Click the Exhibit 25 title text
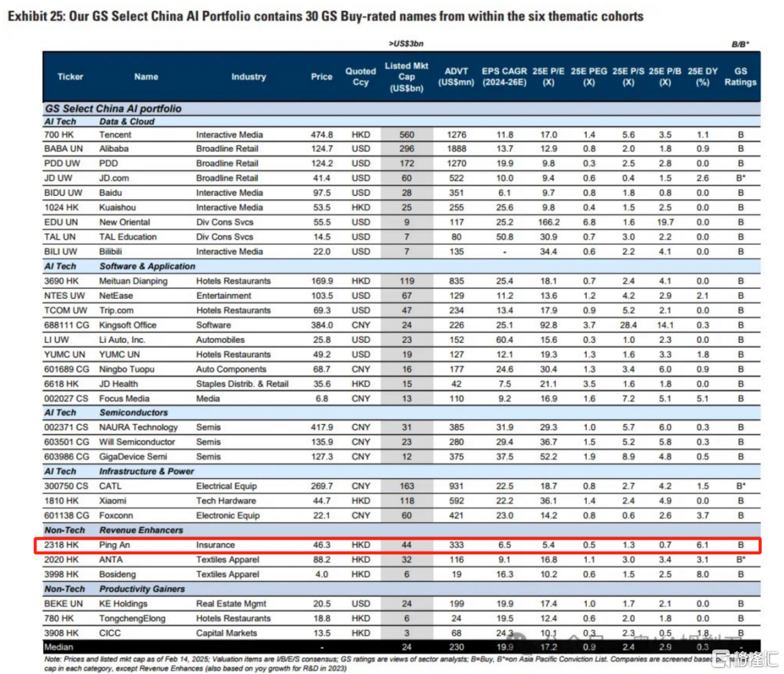This screenshot has height=674, width=784. [x=325, y=16]
